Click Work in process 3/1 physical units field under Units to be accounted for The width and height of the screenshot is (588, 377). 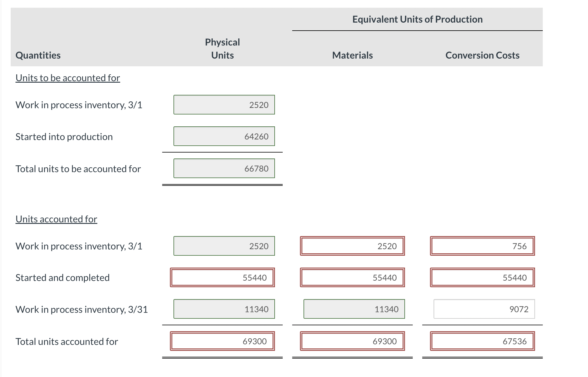coord(224,105)
